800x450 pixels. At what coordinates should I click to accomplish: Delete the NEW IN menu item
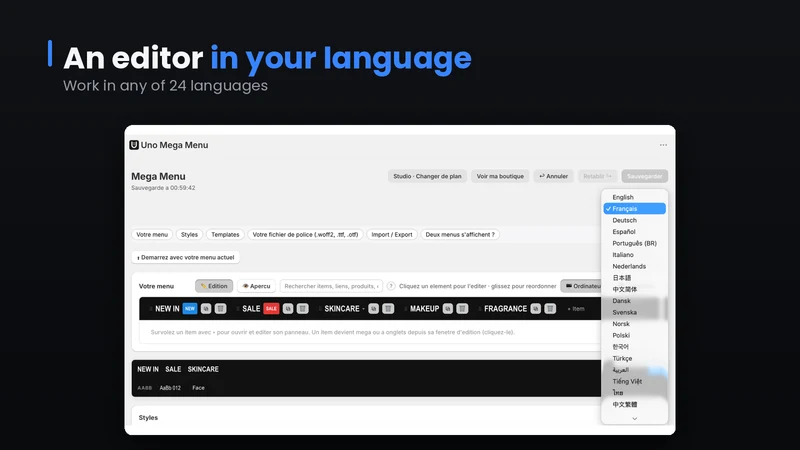(x=220, y=309)
